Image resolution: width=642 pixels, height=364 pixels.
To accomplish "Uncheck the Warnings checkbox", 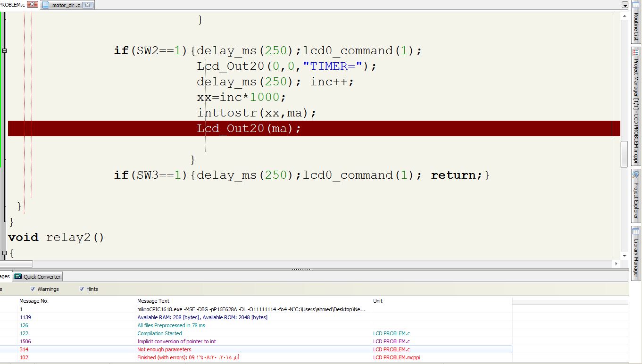I will [x=33, y=289].
